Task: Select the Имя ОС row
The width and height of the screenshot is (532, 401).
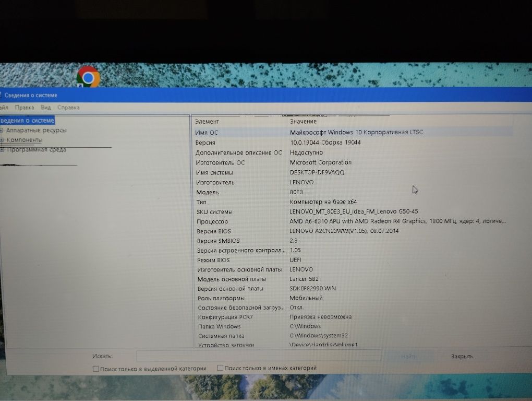Action: [353, 132]
